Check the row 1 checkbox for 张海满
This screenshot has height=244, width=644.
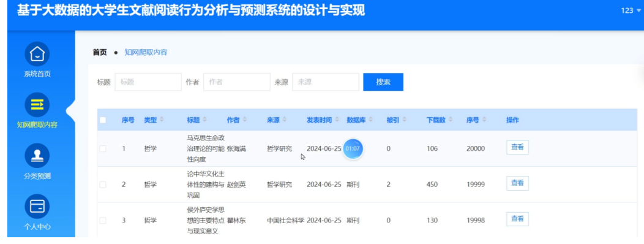[x=103, y=149]
